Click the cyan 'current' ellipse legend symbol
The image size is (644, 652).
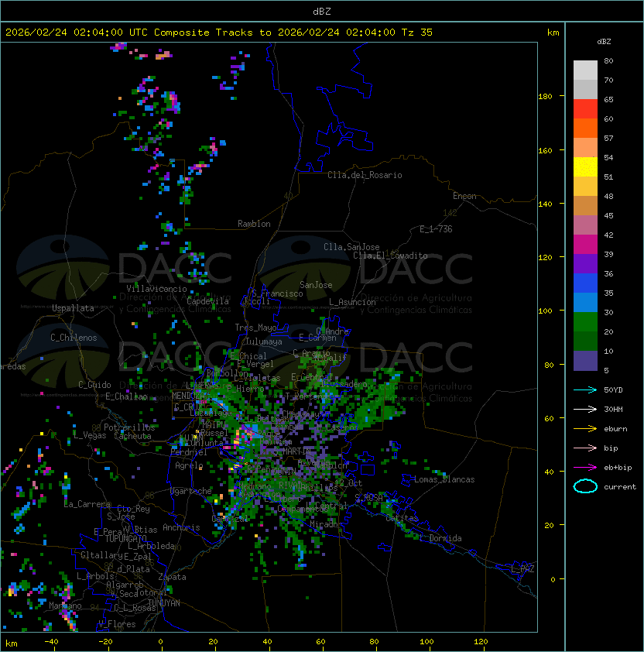pos(585,486)
